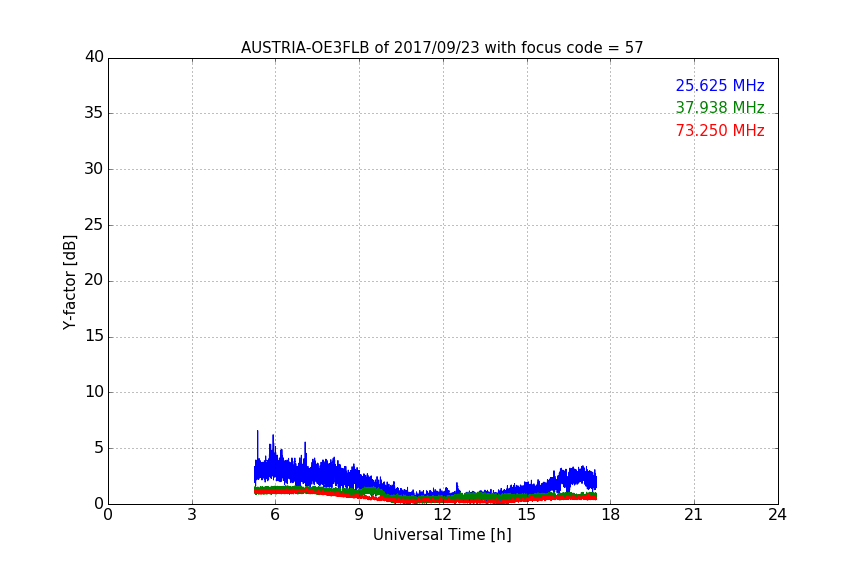Screen dimensions: 864x576
Task: Click the x-axis tick label '12'
Action: tap(443, 515)
